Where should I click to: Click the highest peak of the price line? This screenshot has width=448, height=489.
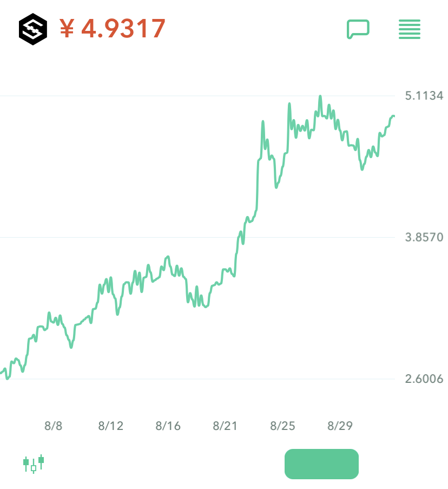pyautogui.click(x=320, y=97)
